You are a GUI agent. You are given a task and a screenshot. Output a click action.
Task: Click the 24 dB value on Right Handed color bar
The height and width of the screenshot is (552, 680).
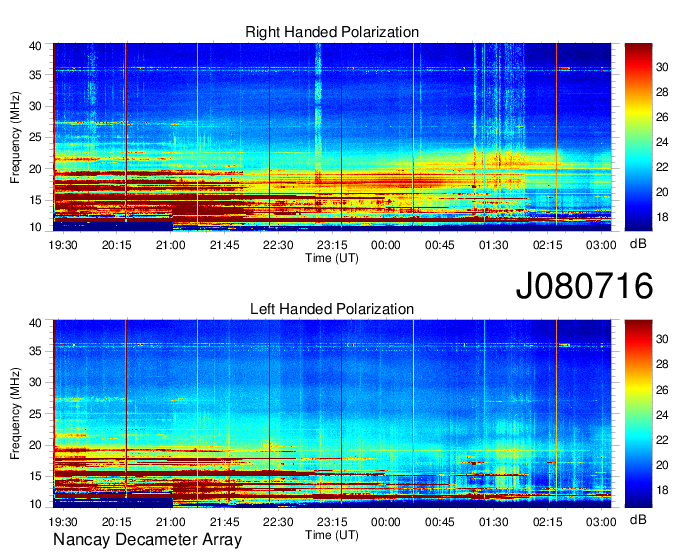tap(662, 142)
